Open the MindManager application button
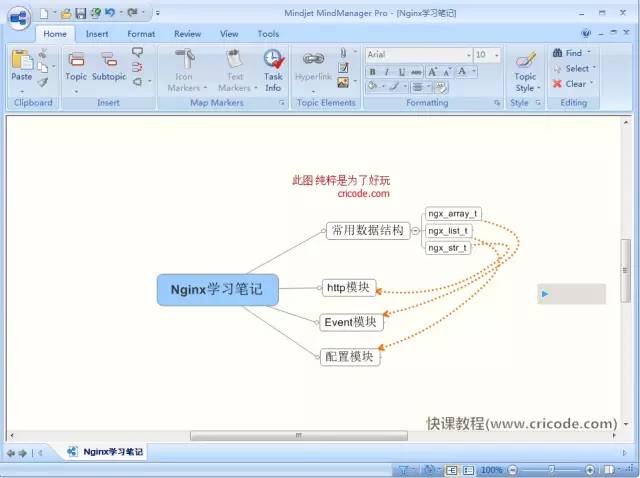 19,18
